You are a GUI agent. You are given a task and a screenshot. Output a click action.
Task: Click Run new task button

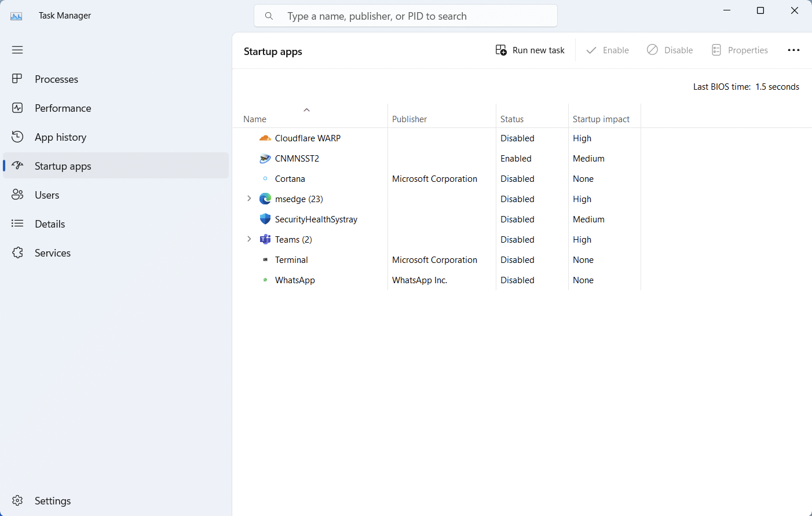530,50
